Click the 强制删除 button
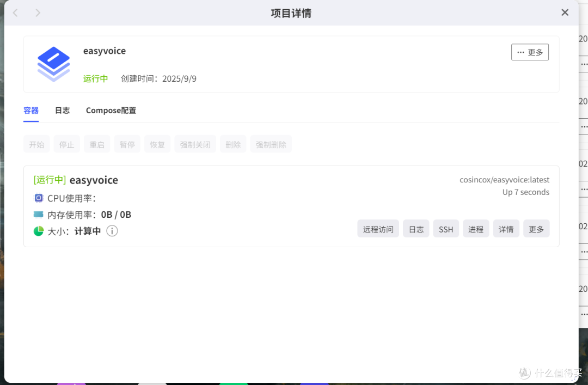 [271, 144]
